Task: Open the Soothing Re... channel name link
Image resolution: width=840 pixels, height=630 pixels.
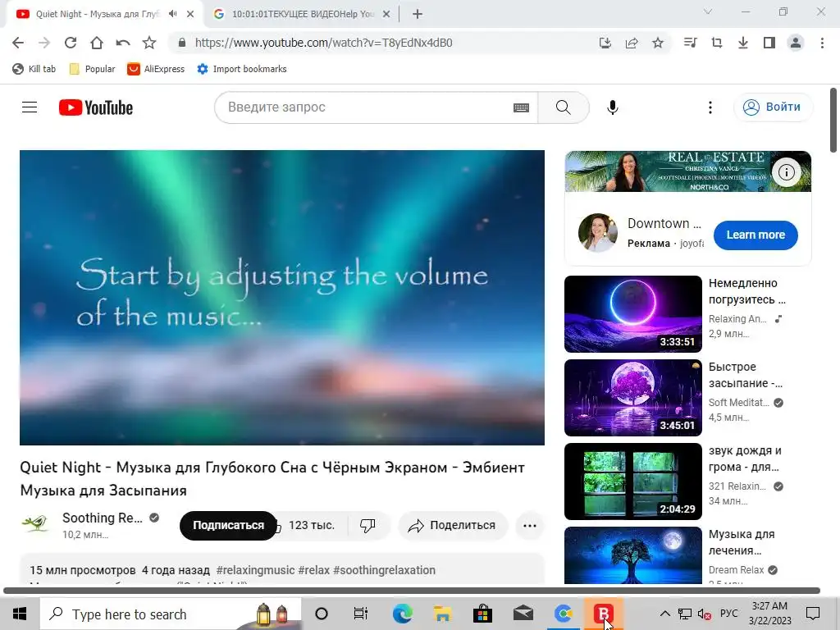Action: pyautogui.click(x=103, y=518)
